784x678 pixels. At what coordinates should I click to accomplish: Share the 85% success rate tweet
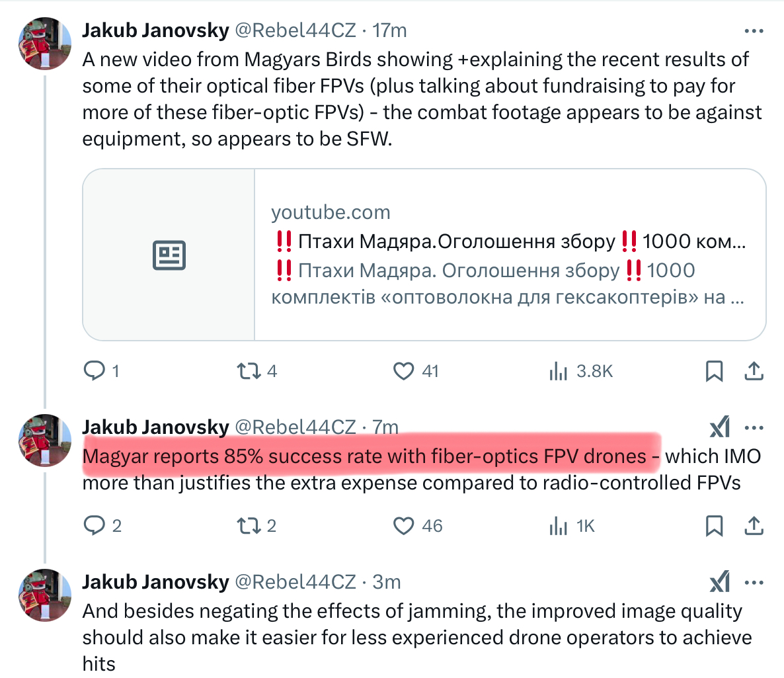pyautogui.click(x=754, y=526)
